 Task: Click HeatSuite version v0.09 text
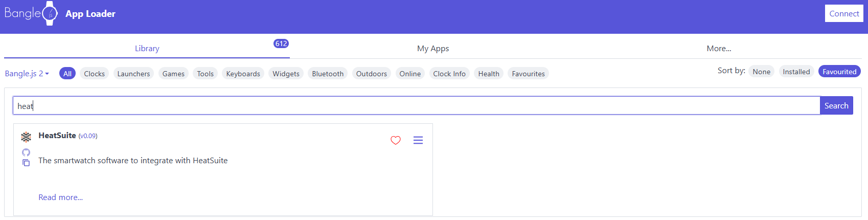point(88,136)
